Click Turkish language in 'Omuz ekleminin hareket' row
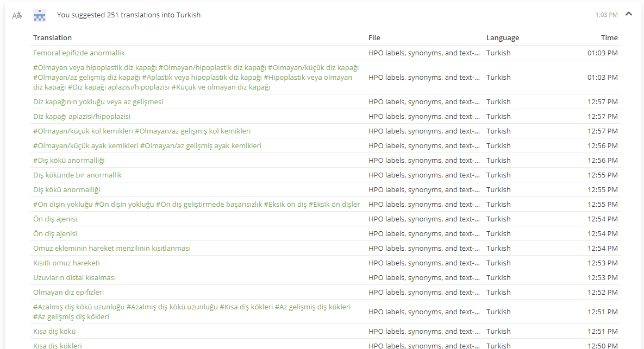The image size is (644, 349). point(498,249)
